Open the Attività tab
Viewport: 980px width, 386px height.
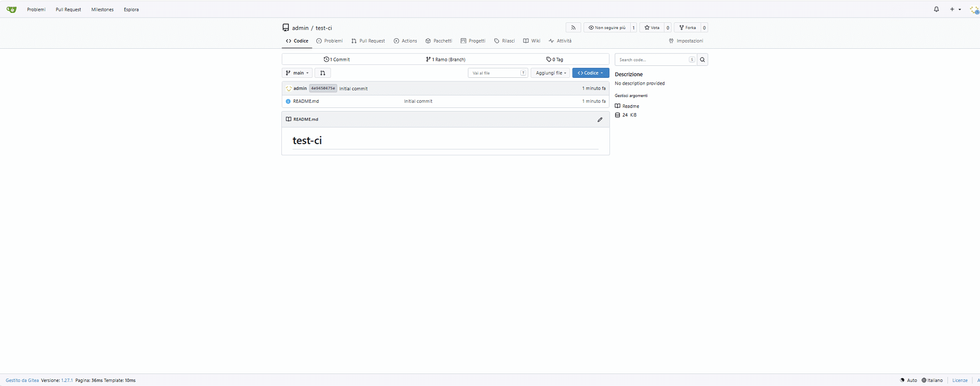click(x=560, y=41)
